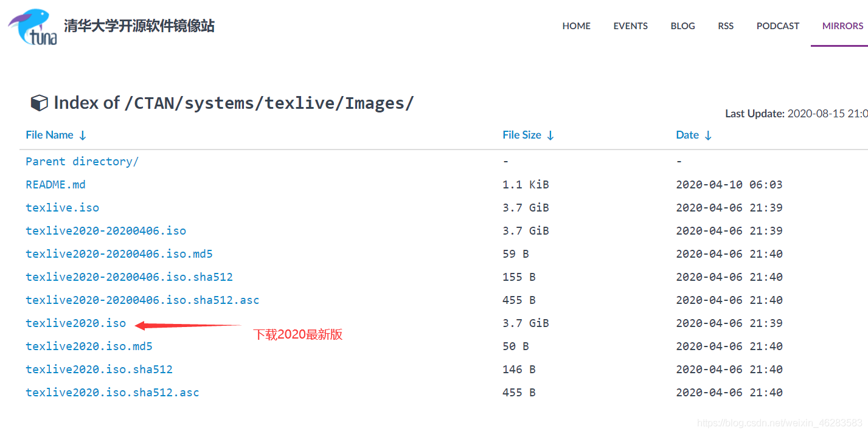Image resolution: width=868 pixels, height=434 pixels.
Task: Open README.md file
Action: [55, 184]
